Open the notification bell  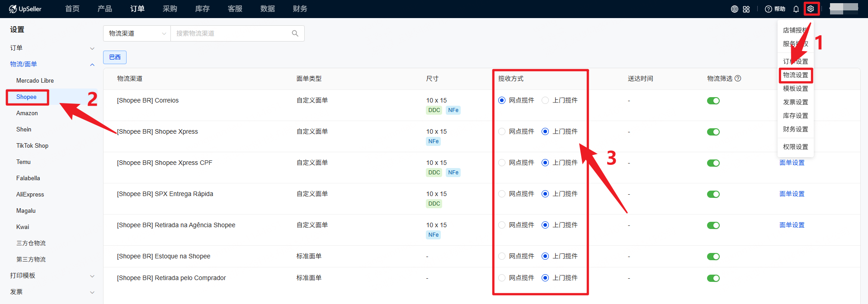pos(796,9)
